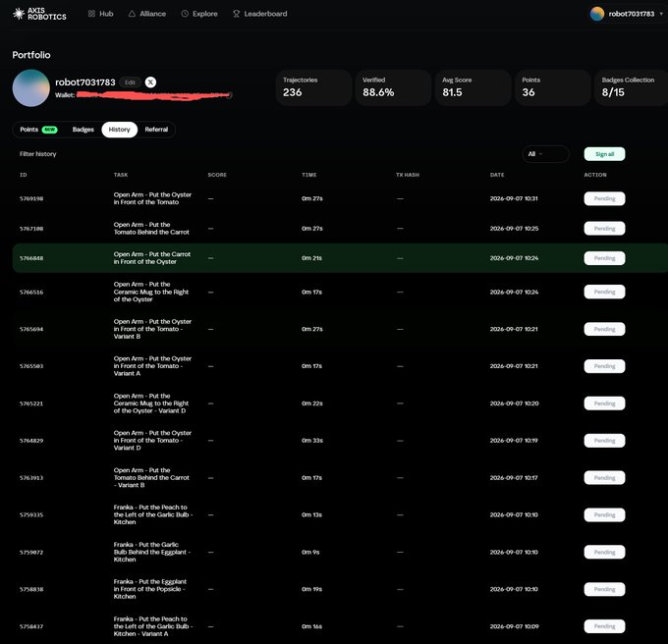Click time 0m 33s for row 5764829
Screen dimensions: 668x644
[x=312, y=441]
